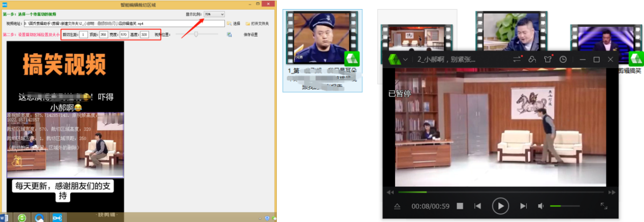Image resolution: width=644 pixels, height=222 pixels.
Task: Click the next track button in player
Action: 524,206
